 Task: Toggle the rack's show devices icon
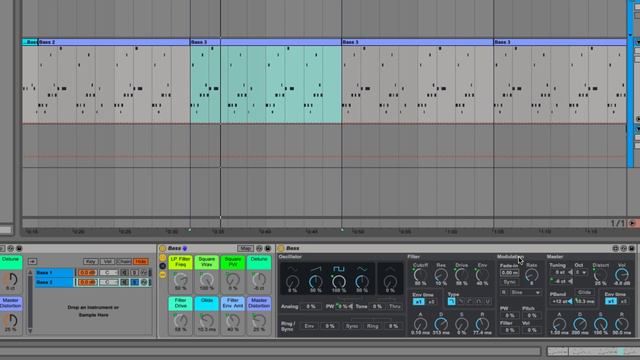tap(162, 275)
